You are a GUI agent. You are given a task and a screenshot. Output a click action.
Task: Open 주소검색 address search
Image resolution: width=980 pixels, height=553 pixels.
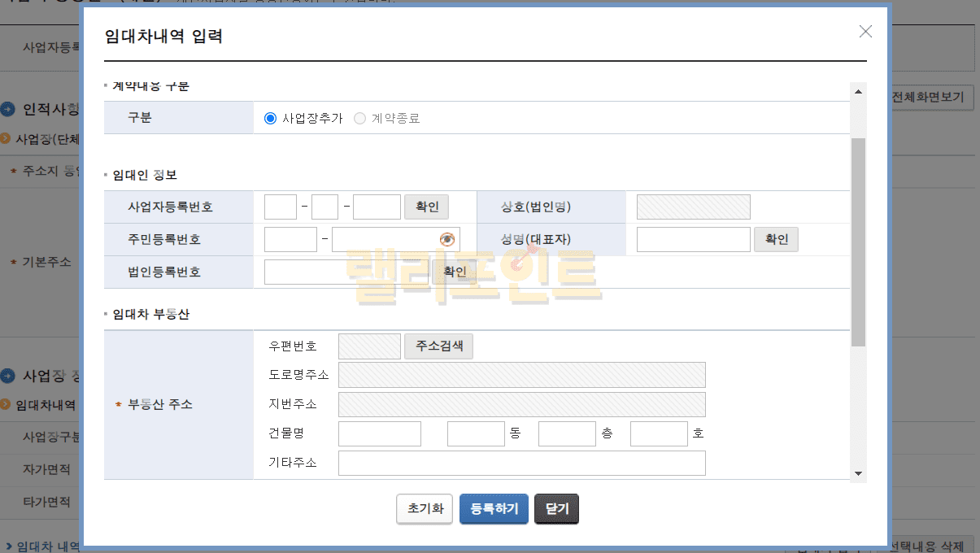(438, 346)
